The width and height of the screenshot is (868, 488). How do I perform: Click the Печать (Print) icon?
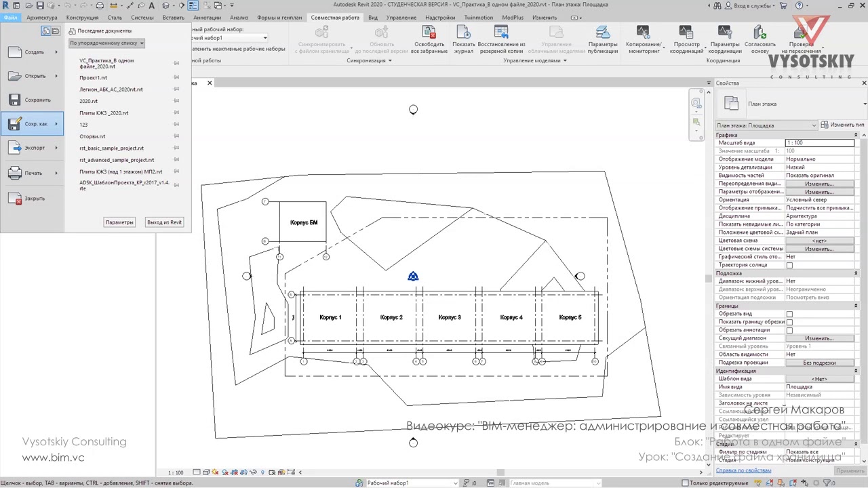coord(15,173)
